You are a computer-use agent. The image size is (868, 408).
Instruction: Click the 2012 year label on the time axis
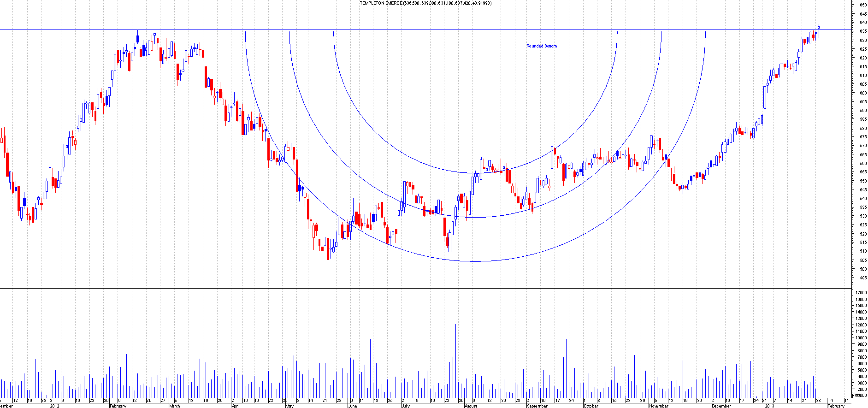point(54,406)
